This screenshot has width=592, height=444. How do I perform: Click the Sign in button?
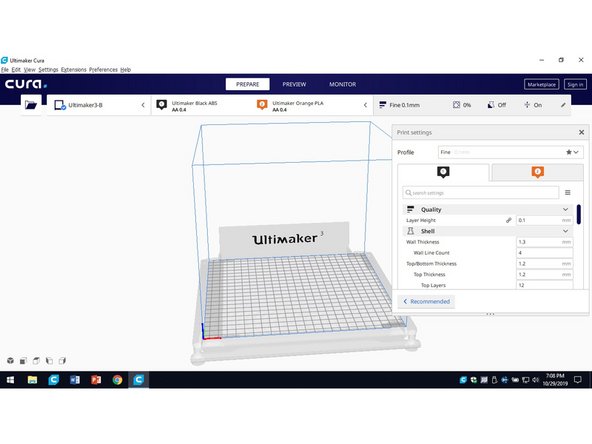coord(575,84)
